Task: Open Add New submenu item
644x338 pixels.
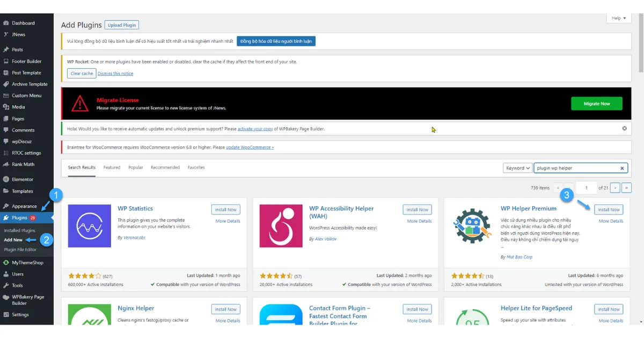Action: 13,240
